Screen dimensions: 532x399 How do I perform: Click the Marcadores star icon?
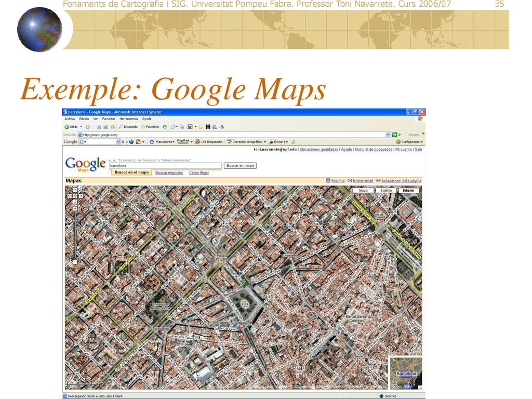[152, 142]
